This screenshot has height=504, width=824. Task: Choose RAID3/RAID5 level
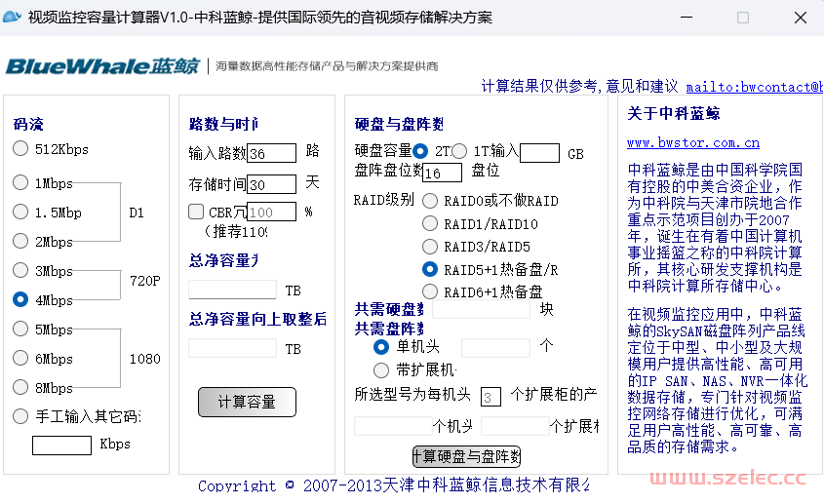click(x=430, y=246)
